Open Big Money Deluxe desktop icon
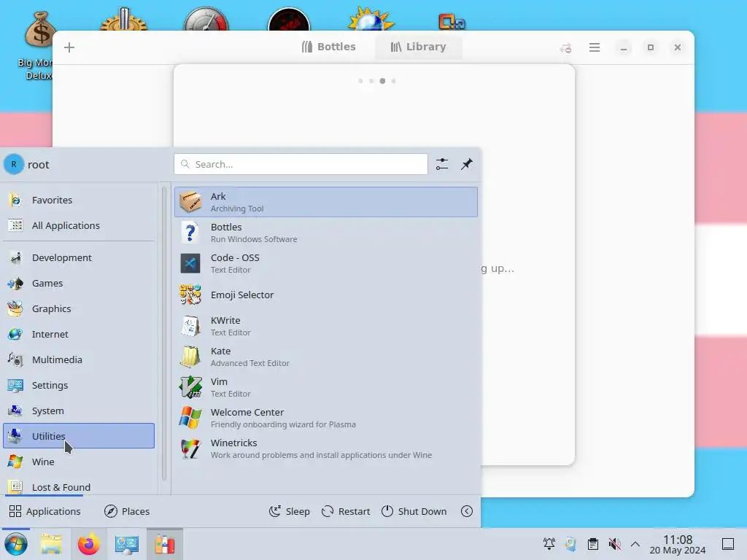Screen dimensions: 747x560 [39, 45]
